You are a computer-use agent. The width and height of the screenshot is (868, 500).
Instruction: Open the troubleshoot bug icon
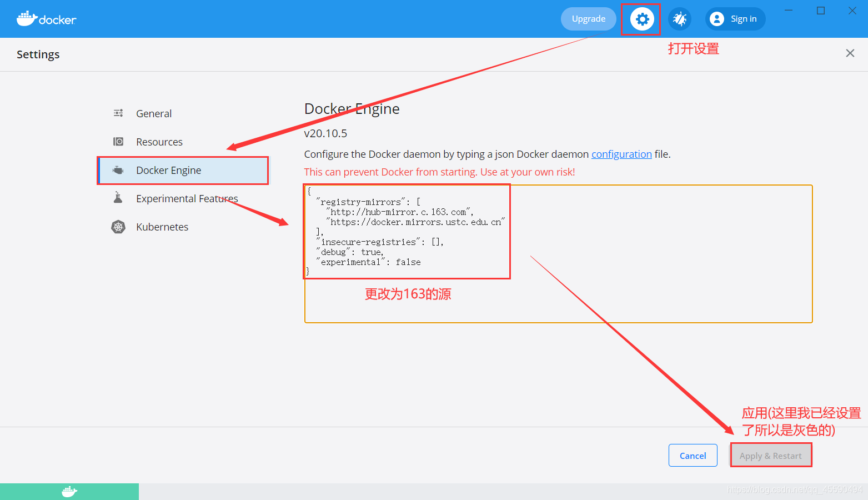pyautogui.click(x=680, y=19)
